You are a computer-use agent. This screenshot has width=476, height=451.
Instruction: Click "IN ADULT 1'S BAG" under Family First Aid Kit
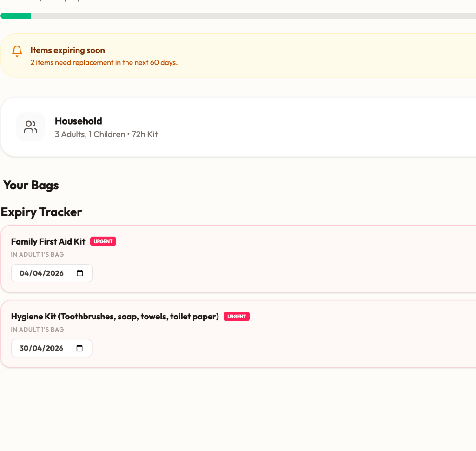tap(38, 255)
